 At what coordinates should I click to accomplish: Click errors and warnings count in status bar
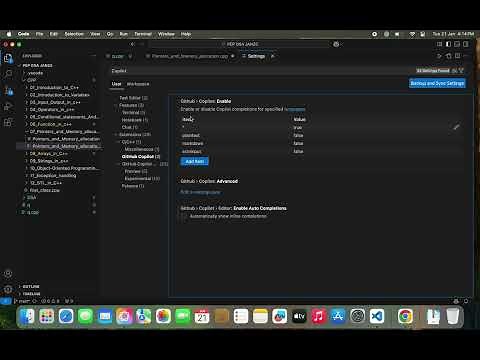tap(50, 301)
